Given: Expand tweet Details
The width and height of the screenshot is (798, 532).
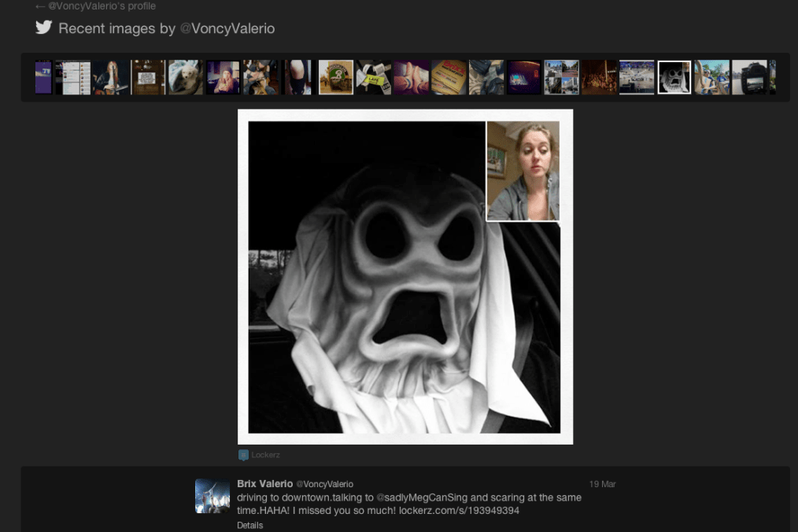Looking at the screenshot, I should pyautogui.click(x=249, y=525).
